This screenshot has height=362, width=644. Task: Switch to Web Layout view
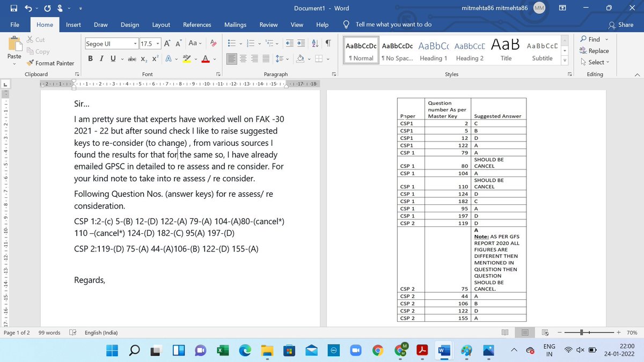(x=545, y=333)
